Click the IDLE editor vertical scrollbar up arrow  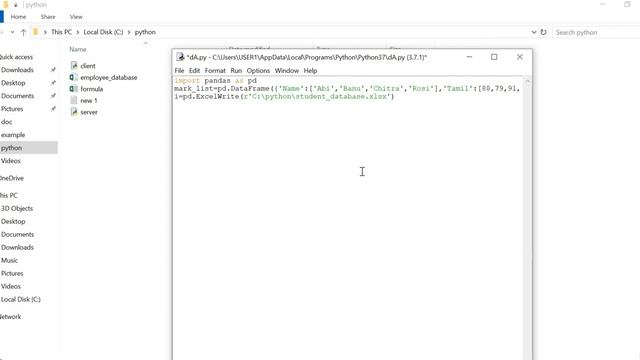[527, 81]
